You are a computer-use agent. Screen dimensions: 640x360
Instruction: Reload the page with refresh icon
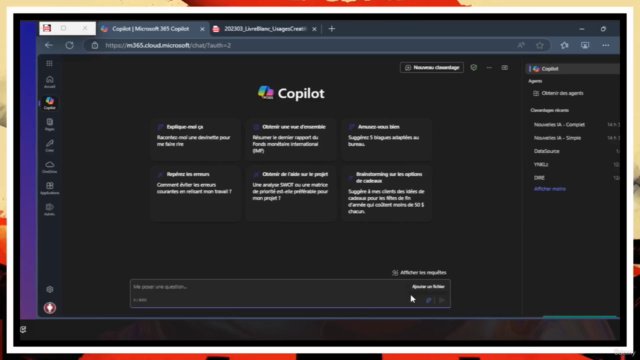[x=70, y=45]
